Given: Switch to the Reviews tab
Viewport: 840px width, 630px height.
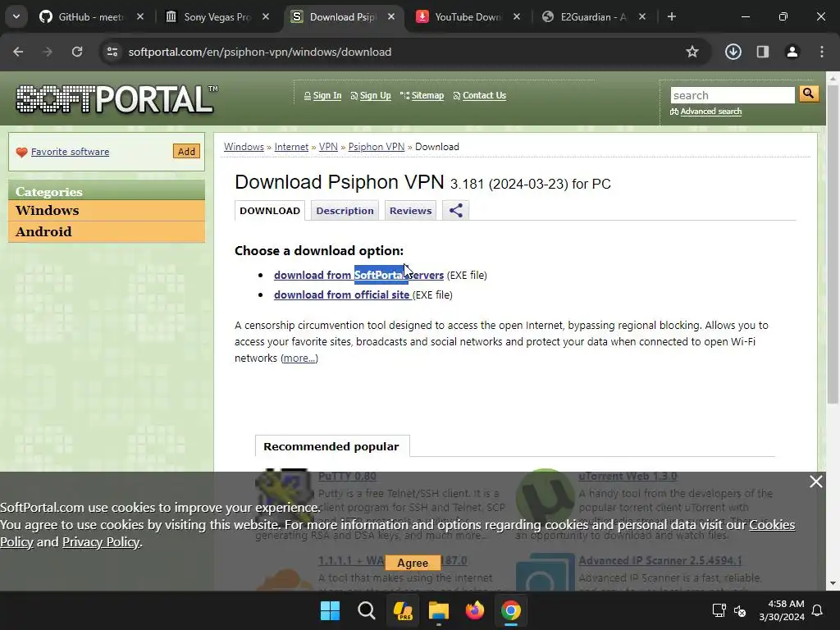Looking at the screenshot, I should tap(410, 211).
